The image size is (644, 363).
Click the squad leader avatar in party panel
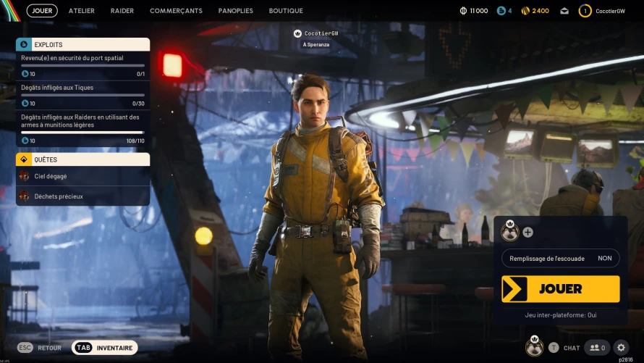point(510,231)
